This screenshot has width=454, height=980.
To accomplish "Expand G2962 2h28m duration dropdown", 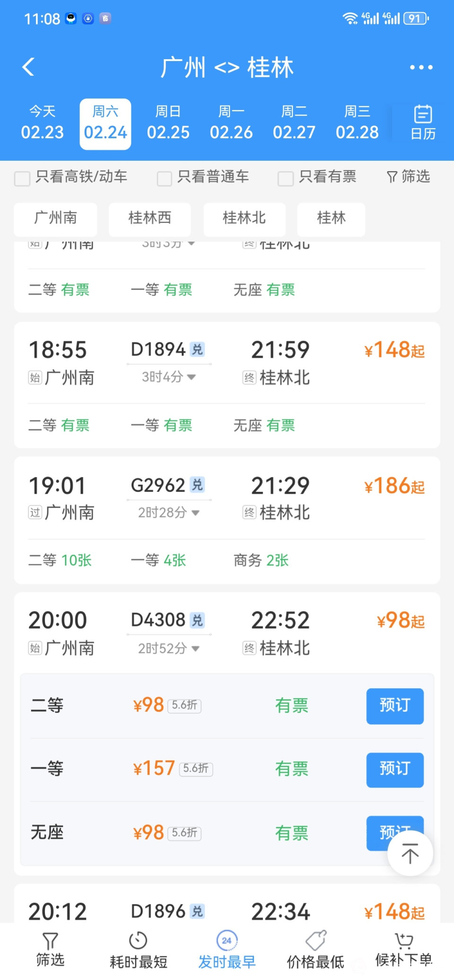I will 196,513.
